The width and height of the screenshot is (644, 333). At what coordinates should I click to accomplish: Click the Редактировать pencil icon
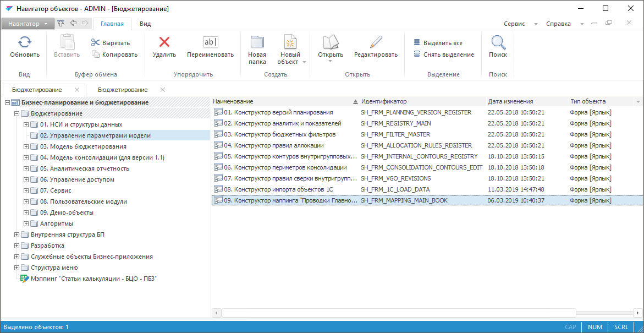[376, 42]
